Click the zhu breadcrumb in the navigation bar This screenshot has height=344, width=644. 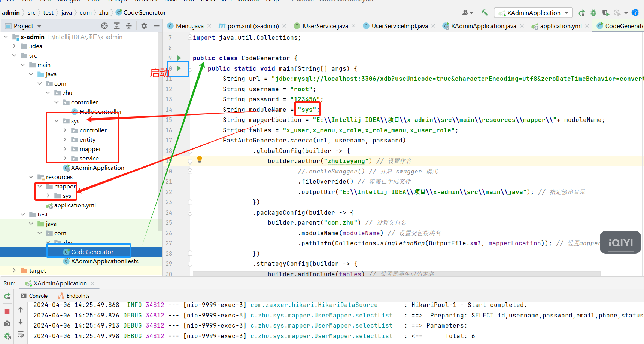104,12
